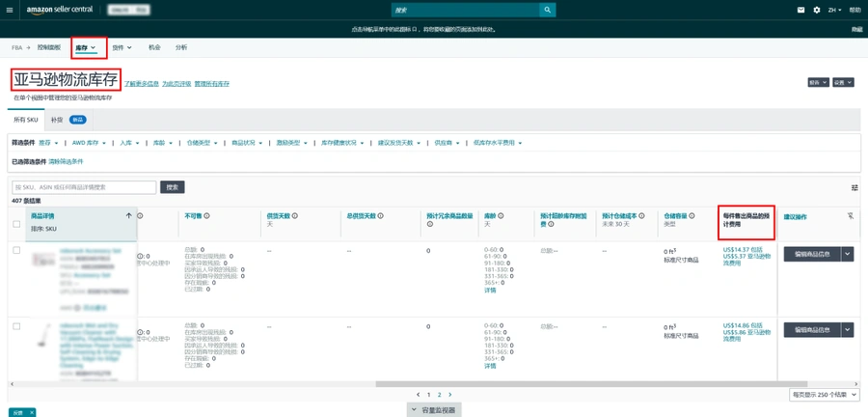
Task: Go to next page arrow
Action: click(x=450, y=395)
